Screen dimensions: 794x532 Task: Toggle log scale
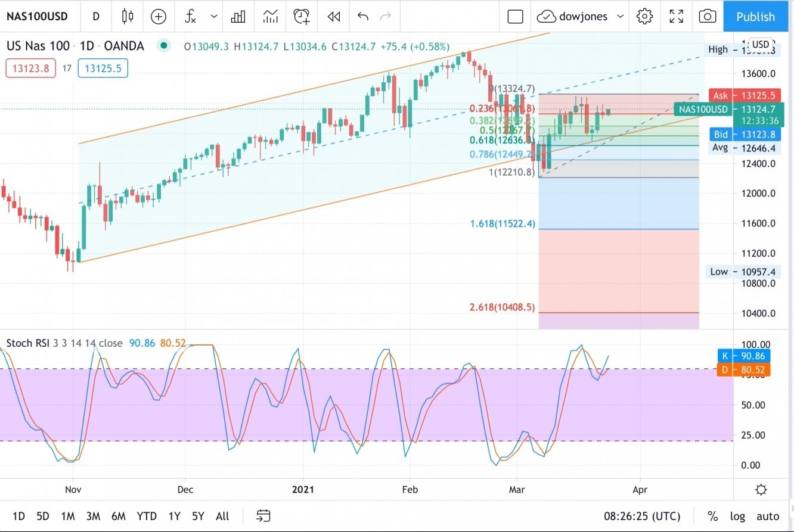(x=737, y=516)
